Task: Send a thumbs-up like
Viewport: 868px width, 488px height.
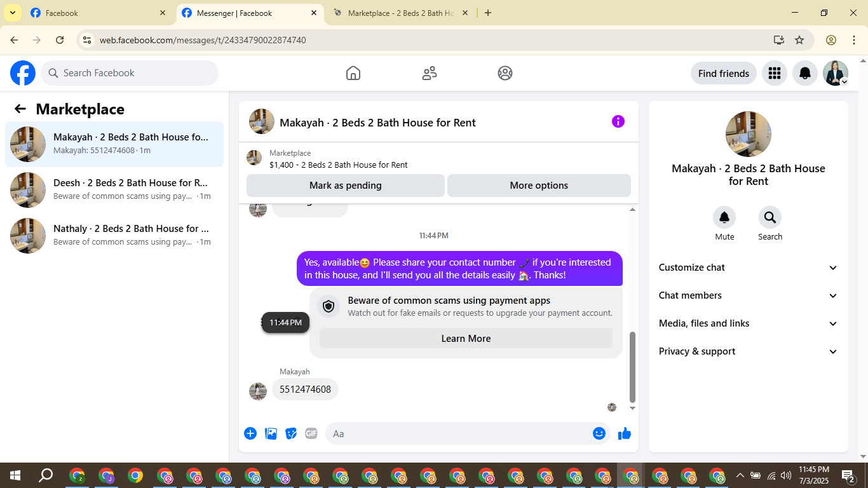Action: pyautogui.click(x=625, y=433)
